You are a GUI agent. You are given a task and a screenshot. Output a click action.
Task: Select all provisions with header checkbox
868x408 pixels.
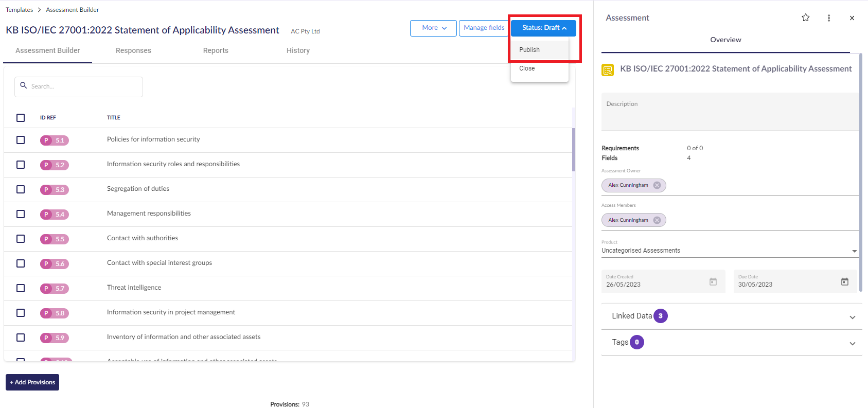point(21,118)
